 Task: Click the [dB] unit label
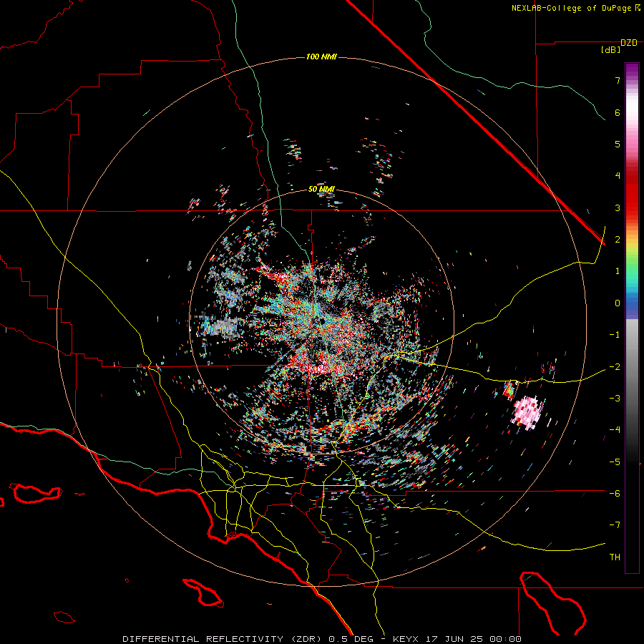611,49
